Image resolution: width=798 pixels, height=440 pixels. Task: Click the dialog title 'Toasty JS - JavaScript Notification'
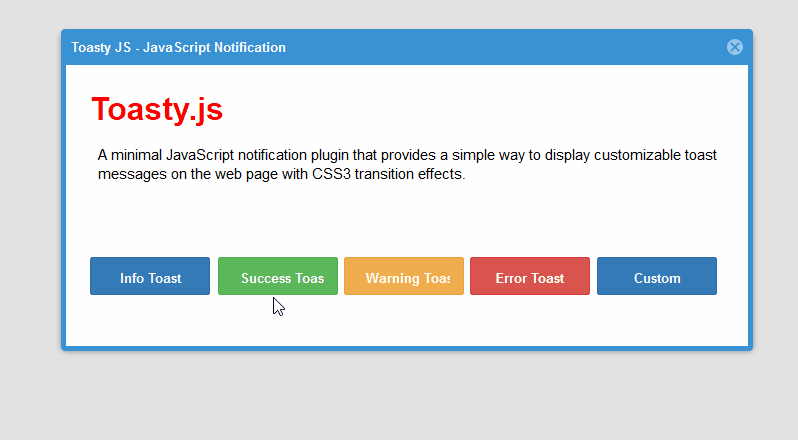click(x=178, y=47)
